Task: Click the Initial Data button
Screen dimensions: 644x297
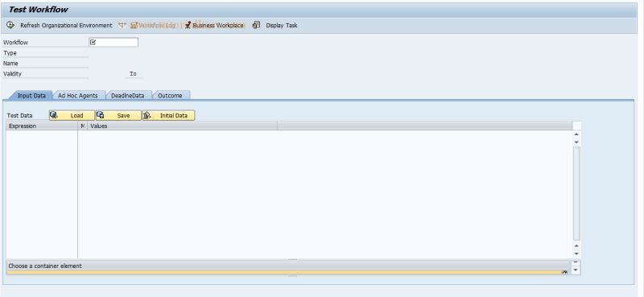Action: point(168,115)
